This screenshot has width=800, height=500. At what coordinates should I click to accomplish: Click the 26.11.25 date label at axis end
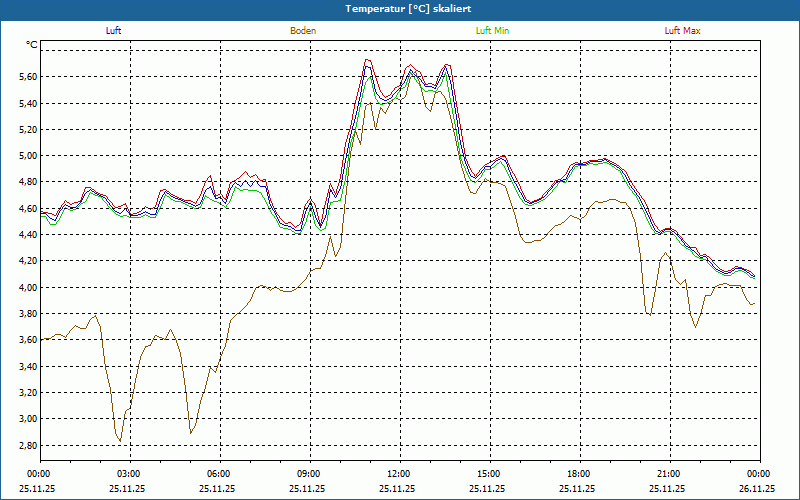pyautogui.click(x=757, y=489)
